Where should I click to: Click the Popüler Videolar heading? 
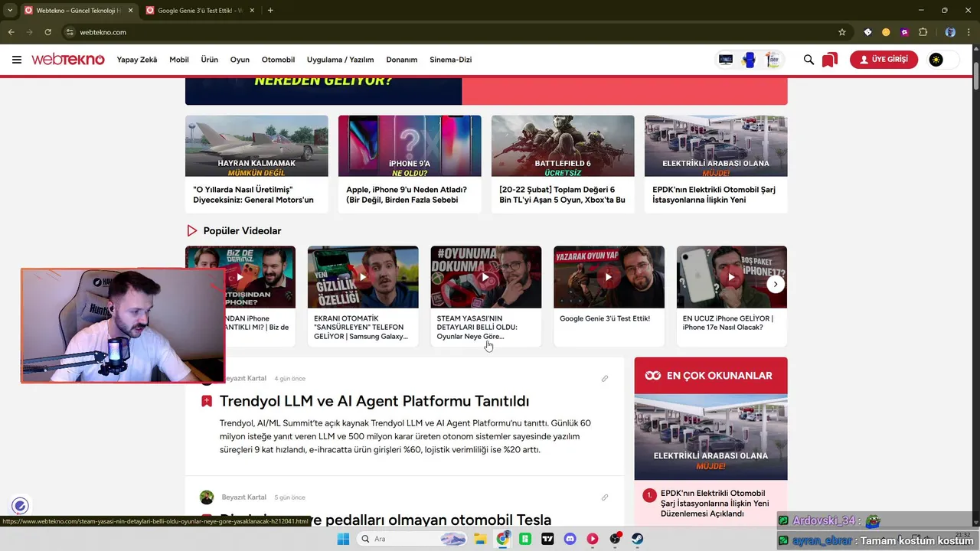click(242, 230)
